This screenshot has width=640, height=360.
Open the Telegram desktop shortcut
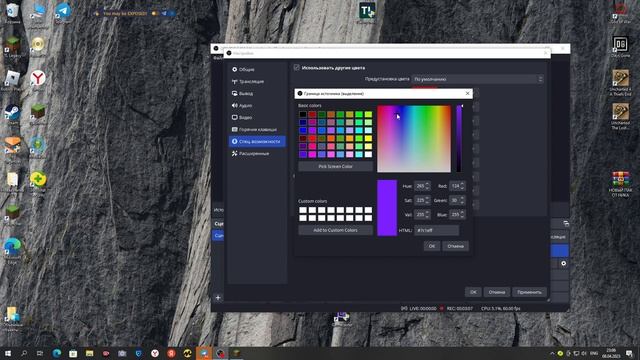point(62,12)
